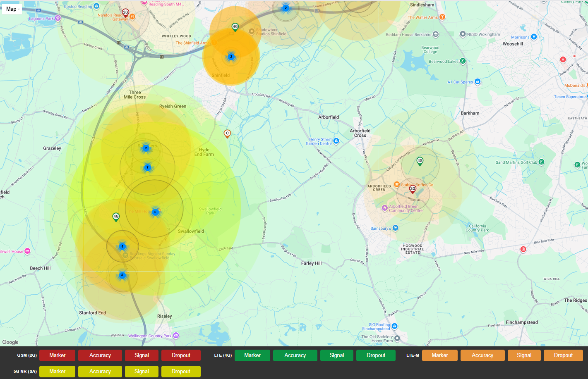
Task: Click the Google logo link
Action: coord(10,342)
